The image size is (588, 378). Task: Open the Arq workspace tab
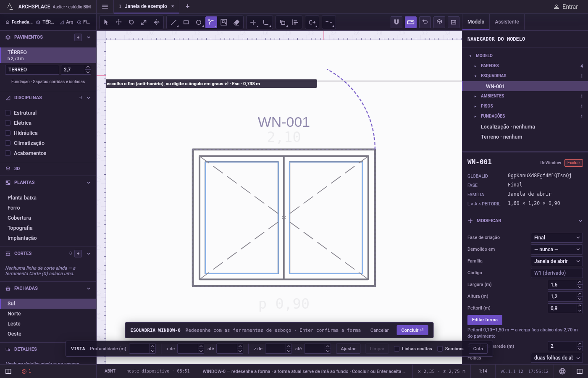click(67, 22)
